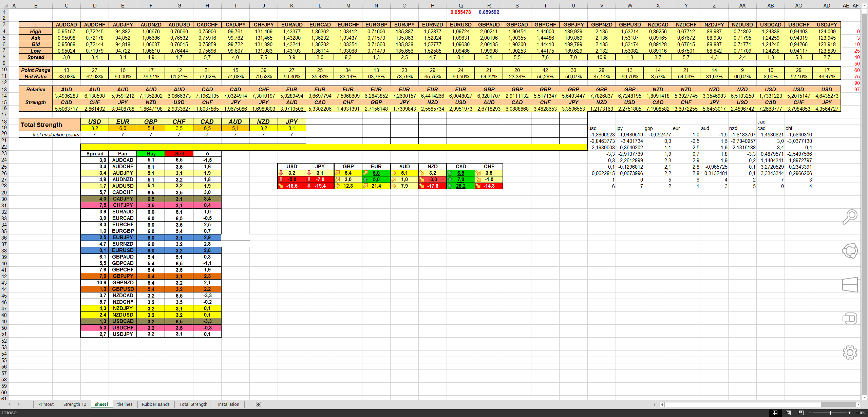Select the GBPNZD spread value 10,9 in row 8

(x=602, y=57)
